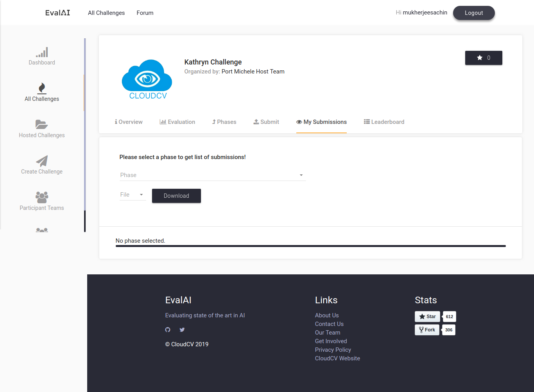The height and width of the screenshot is (392, 534).
Task: Open Participant Teams group icon
Action: pyautogui.click(x=42, y=197)
